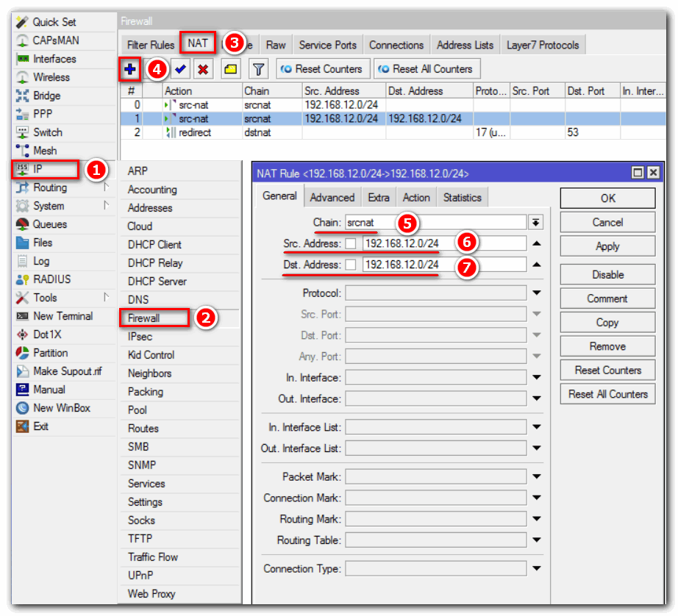678x616 pixels.
Task: Open Wireless in the sidebar
Action: (51, 77)
